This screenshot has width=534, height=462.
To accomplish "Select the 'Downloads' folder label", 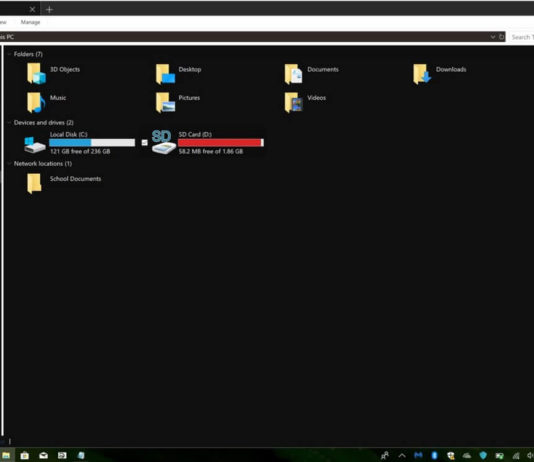I will (x=451, y=69).
